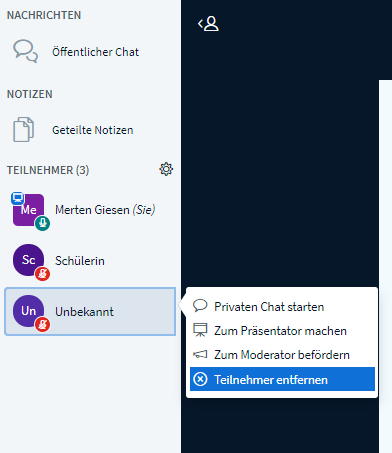
Task: Open the participants settings gear icon
Action: tap(166, 169)
